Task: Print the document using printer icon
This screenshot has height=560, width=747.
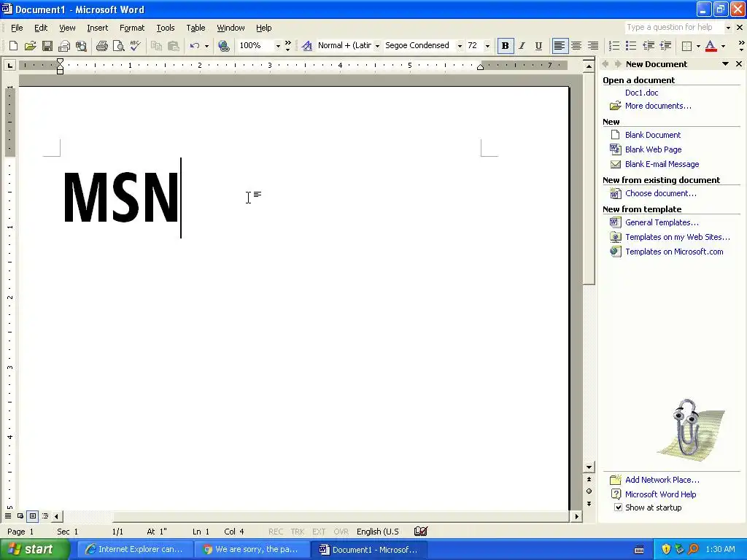Action: pyautogui.click(x=101, y=46)
